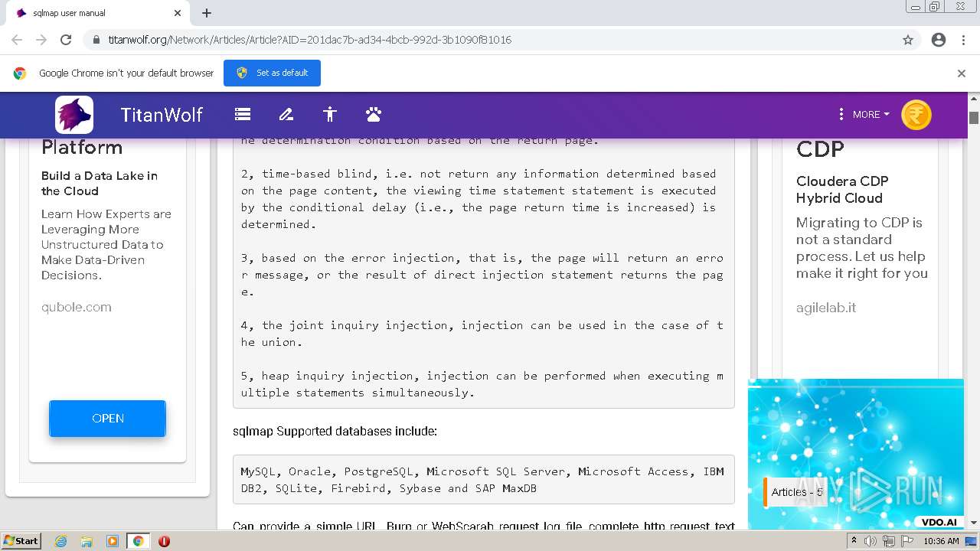
Task: Bookmark this page with the star icon
Action: pyautogui.click(x=908, y=40)
